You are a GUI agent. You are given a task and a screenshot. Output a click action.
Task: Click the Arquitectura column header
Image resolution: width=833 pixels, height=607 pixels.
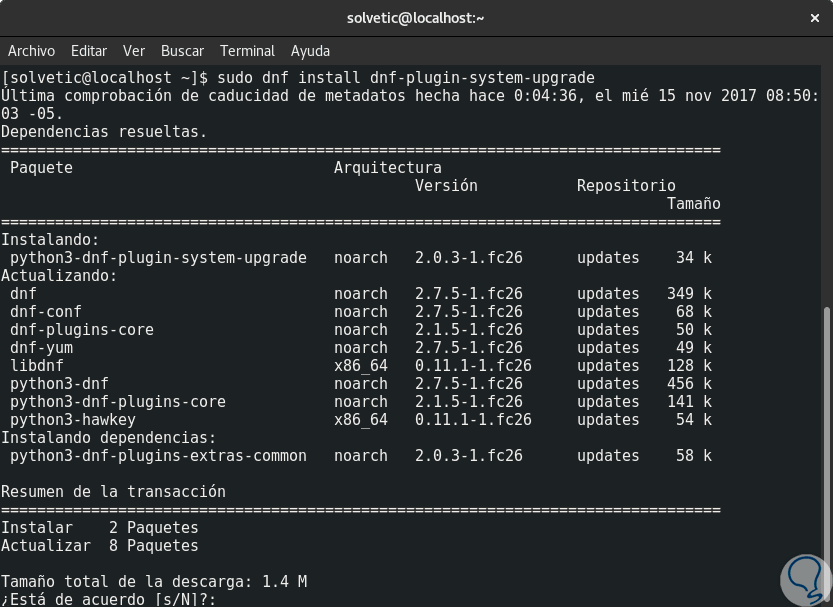tap(387, 168)
